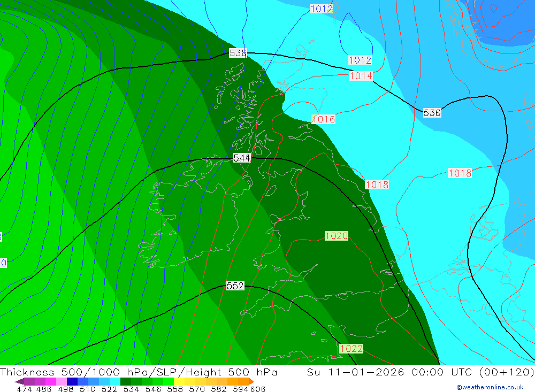This screenshot has width=535, height=392.
Task: Pick the cyan swatch in the thickness legend
Action: coord(114,381)
